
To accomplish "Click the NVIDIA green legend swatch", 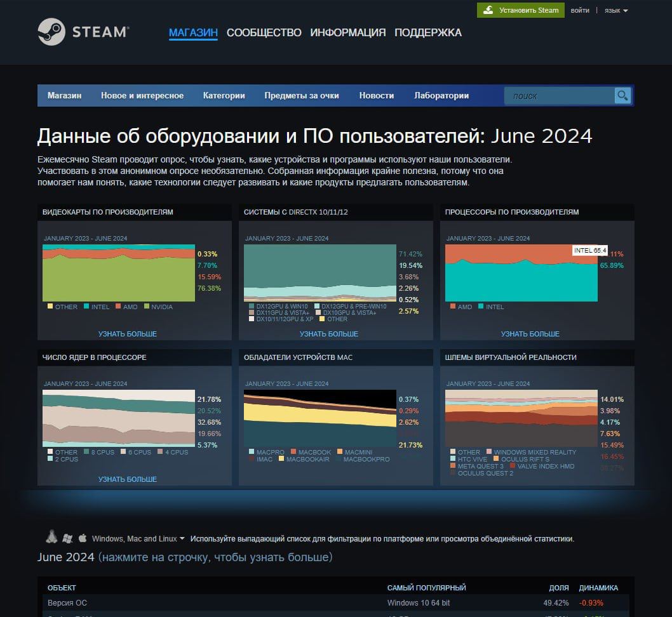I will [x=147, y=307].
